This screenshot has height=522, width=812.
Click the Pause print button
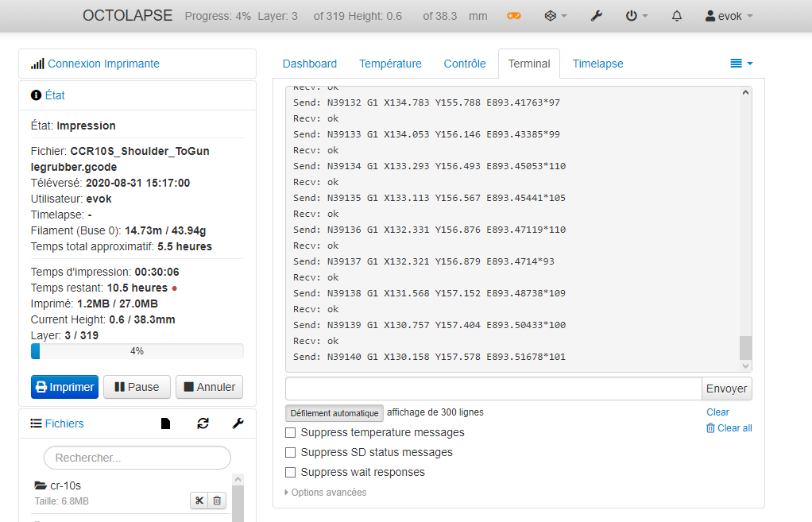point(137,387)
